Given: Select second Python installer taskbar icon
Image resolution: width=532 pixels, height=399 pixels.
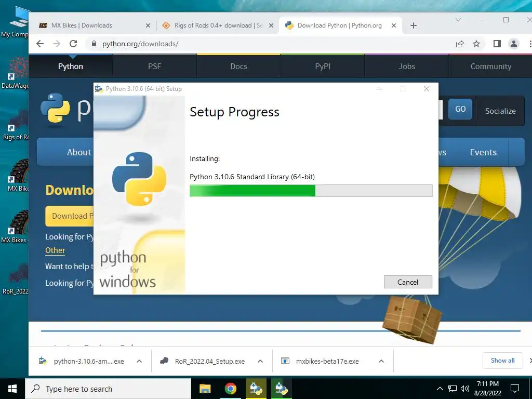Looking at the screenshot, I should click(281, 389).
